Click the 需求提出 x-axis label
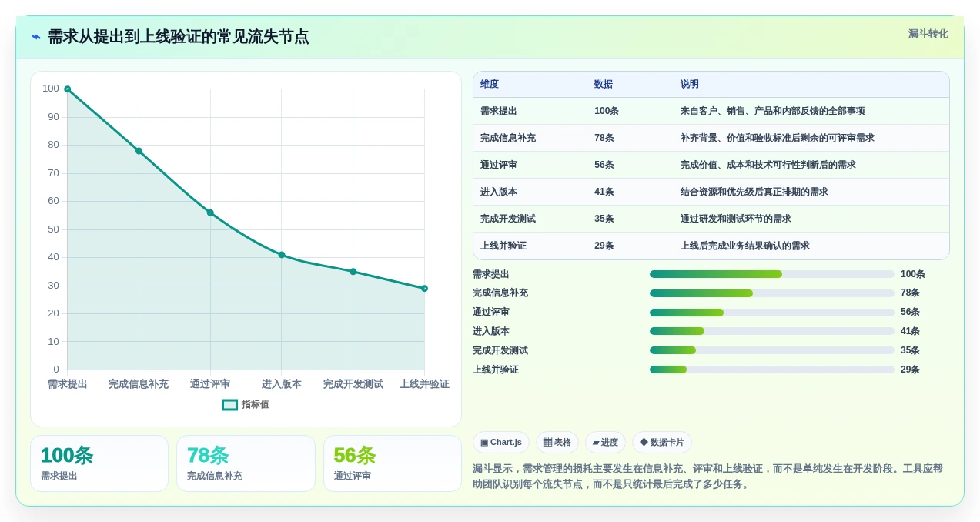Viewport: 980px width, 522px height. [x=68, y=384]
